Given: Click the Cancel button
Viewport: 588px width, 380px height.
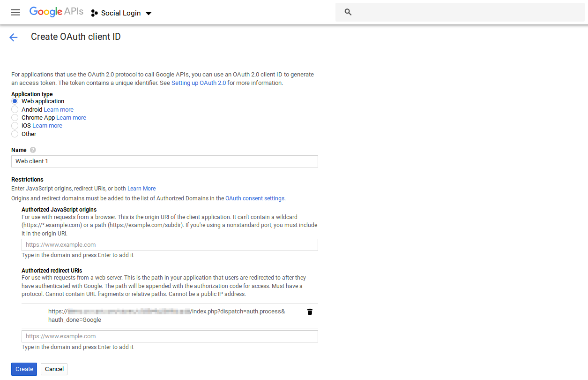Looking at the screenshot, I should (x=54, y=369).
